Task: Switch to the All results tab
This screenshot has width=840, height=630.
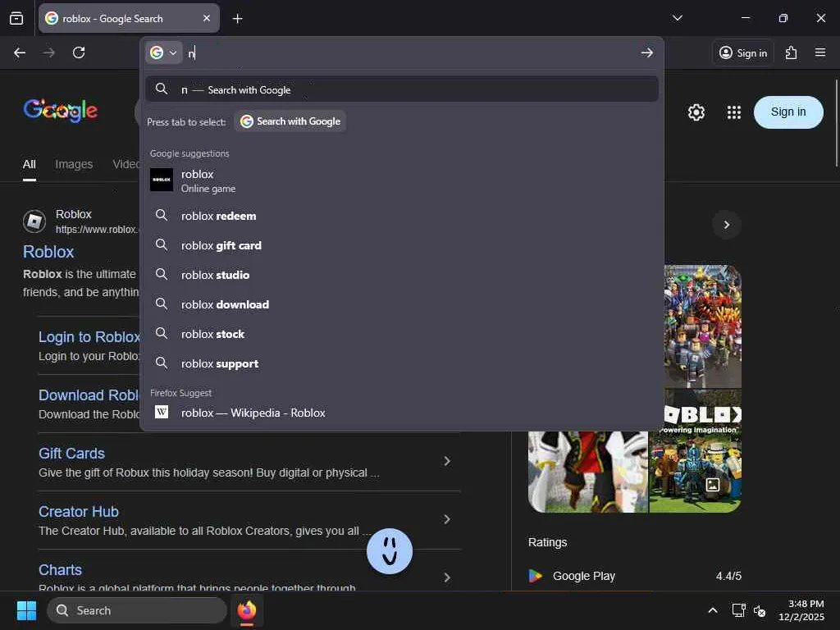Action: (x=30, y=164)
